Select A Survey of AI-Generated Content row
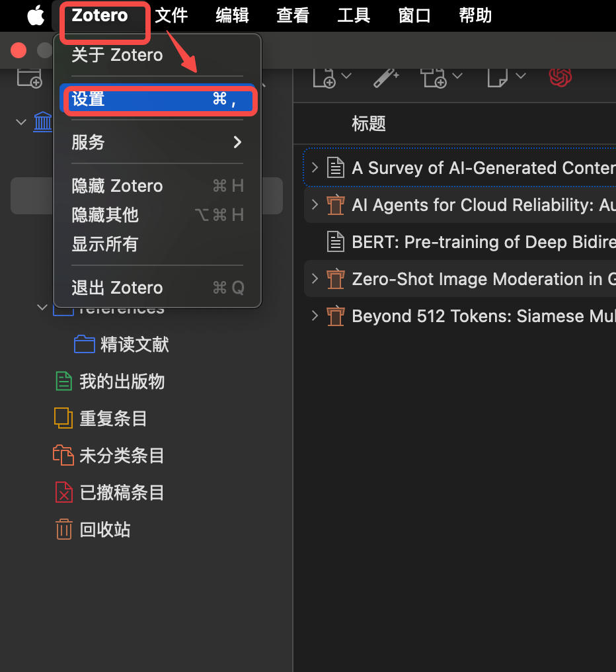This screenshot has height=672, width=616. (x=460, y=167)
